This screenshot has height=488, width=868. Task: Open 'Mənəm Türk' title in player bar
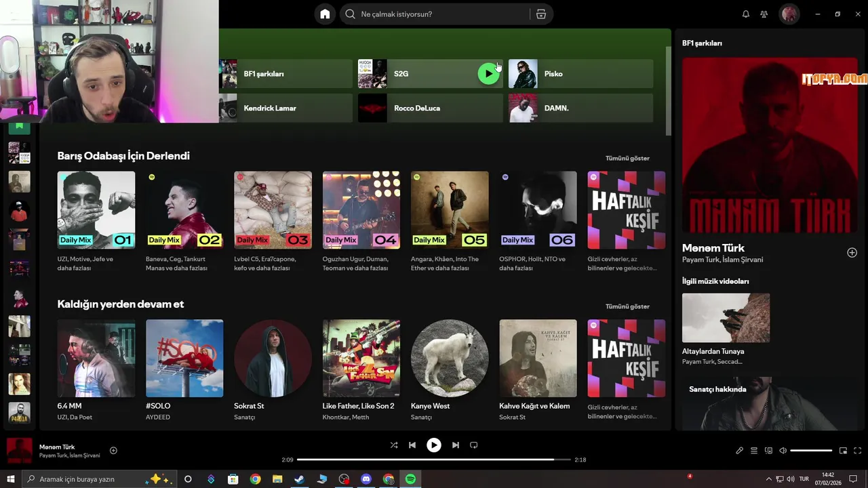pos(57,447)
